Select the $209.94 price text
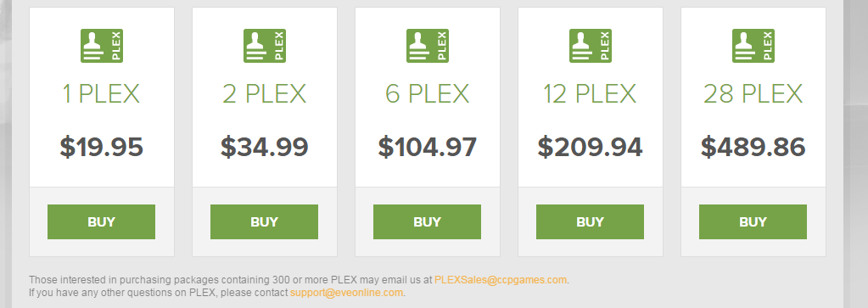Image resolution: width=868 pixels, height=308 pixels. [590, 148]
